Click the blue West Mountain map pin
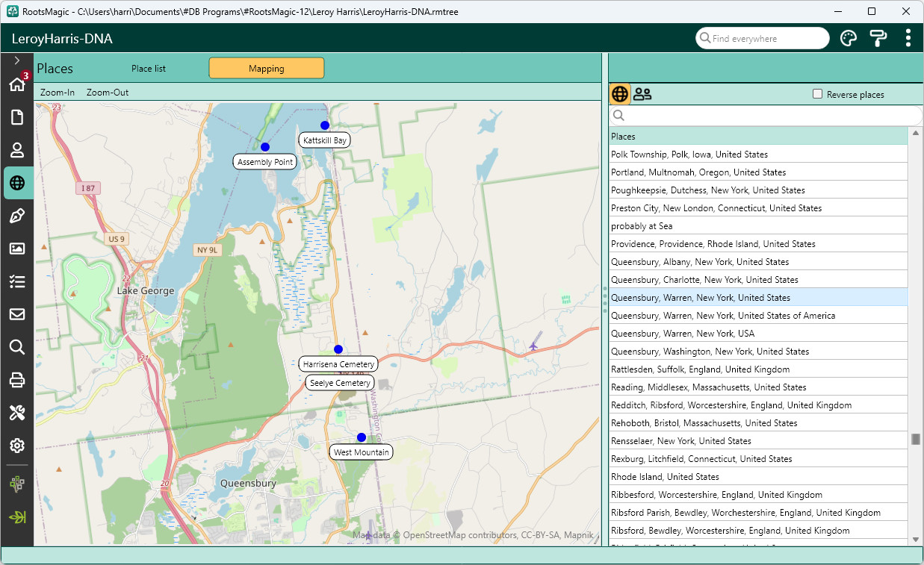924x565 pixels. point(362,437)
